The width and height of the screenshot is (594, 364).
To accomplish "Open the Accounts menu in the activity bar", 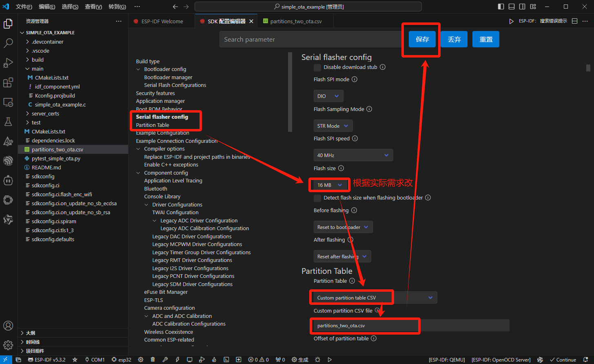I will click(8, 326).
